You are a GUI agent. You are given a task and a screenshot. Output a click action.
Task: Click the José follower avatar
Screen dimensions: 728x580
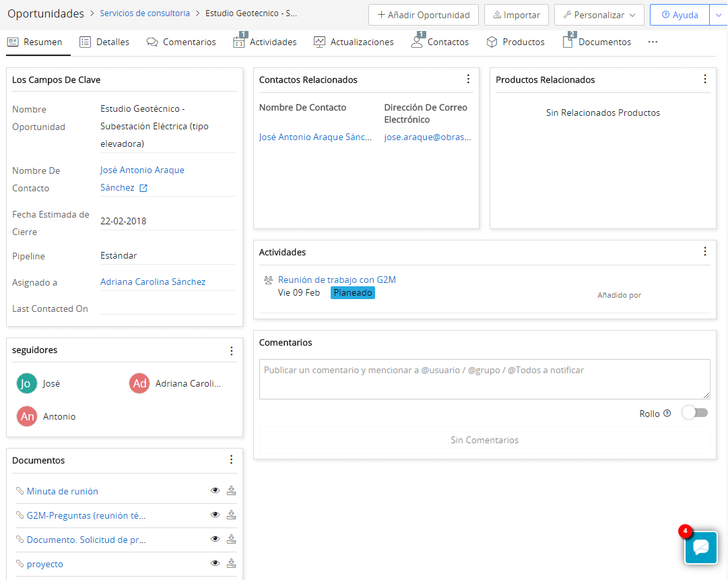[27, 383]
